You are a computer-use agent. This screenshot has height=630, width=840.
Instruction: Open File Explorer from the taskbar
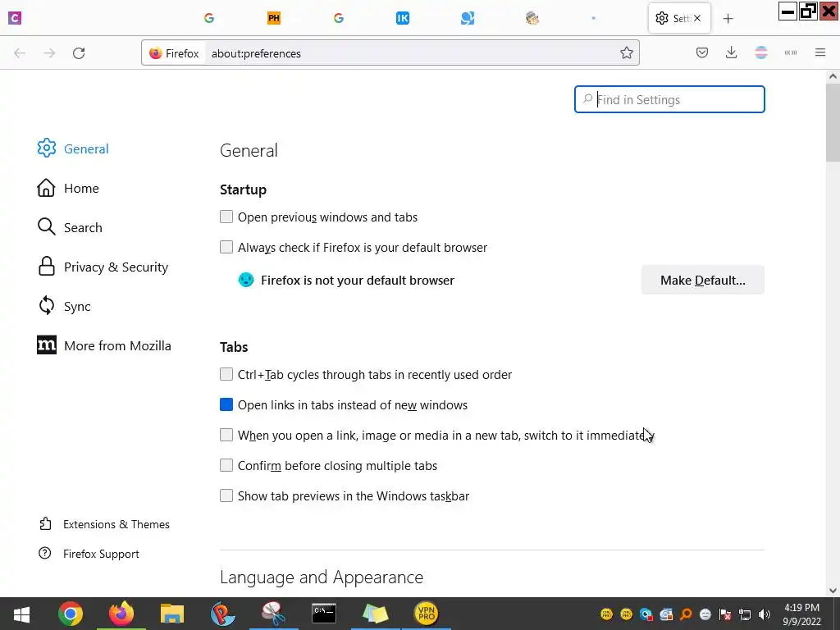(x=172, y=614)
